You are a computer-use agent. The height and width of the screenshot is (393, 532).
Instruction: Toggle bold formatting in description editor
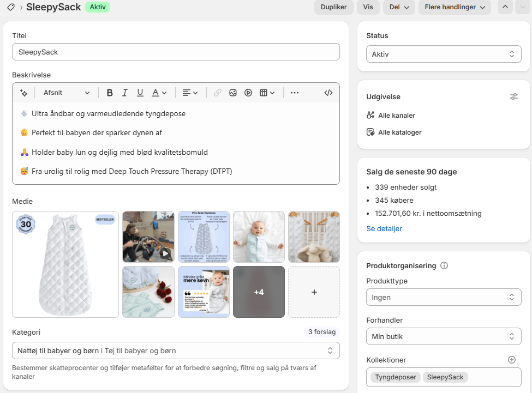coord(110,93)
